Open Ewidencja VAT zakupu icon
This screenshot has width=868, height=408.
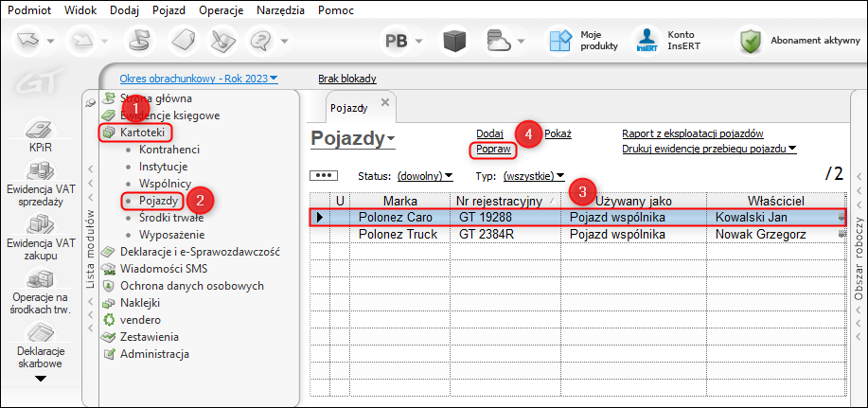42,226
